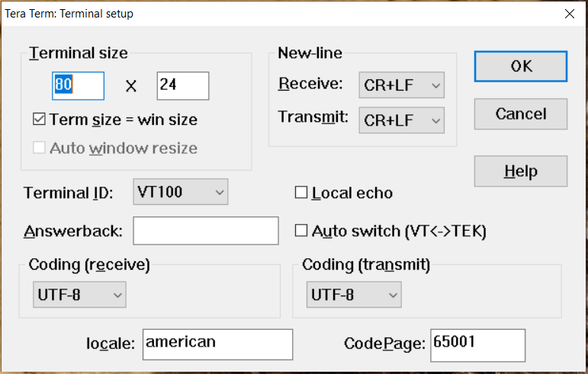
Task: Click the Cancel button
Action: click(x=520, y=113)
